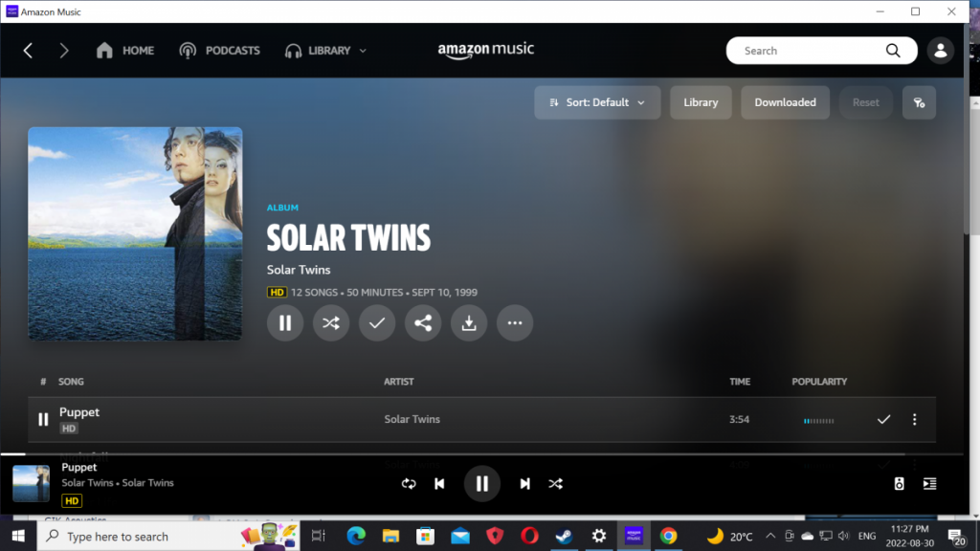980x551 pixels.
Task: Open Google Chrome from the taskbar
Action: (x=668, y=536)
